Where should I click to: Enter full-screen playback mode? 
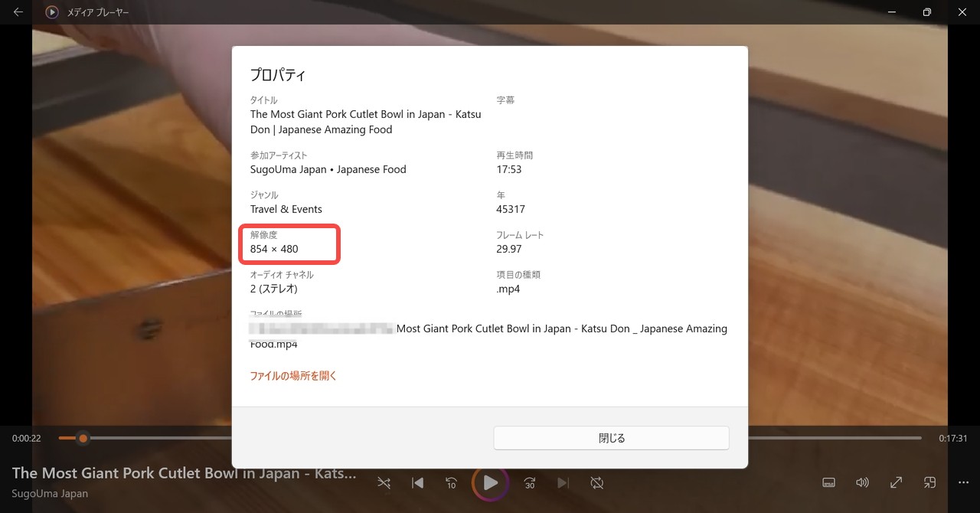[x=896, y=482]
